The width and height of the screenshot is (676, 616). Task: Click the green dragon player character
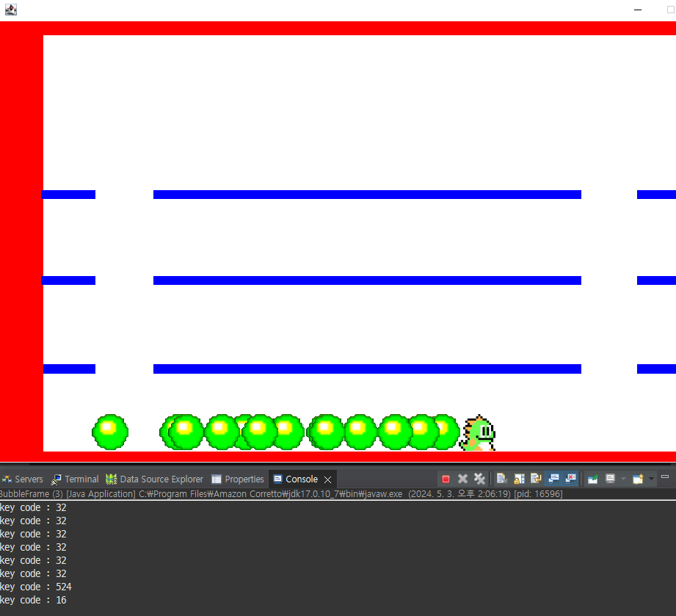coord(478,432)
